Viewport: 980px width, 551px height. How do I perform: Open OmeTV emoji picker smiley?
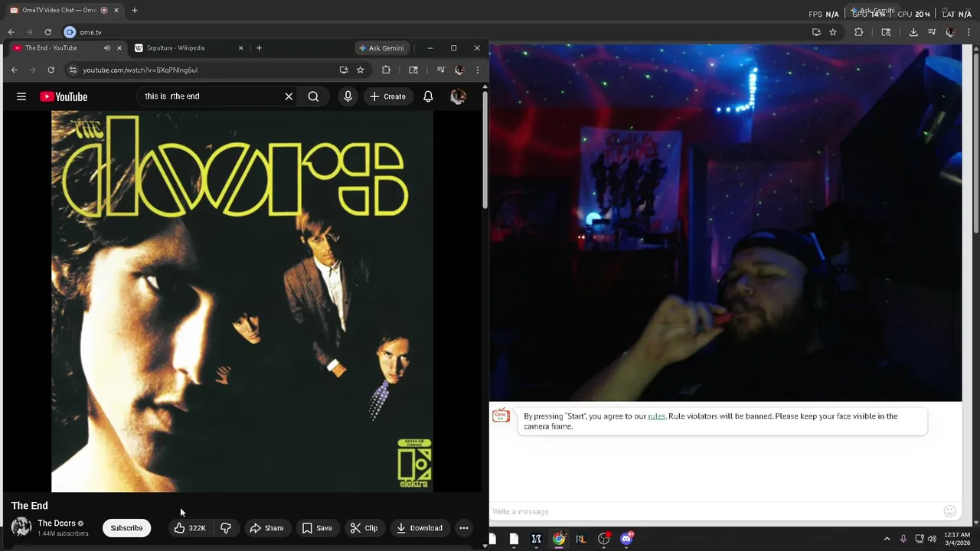[950, 511]
